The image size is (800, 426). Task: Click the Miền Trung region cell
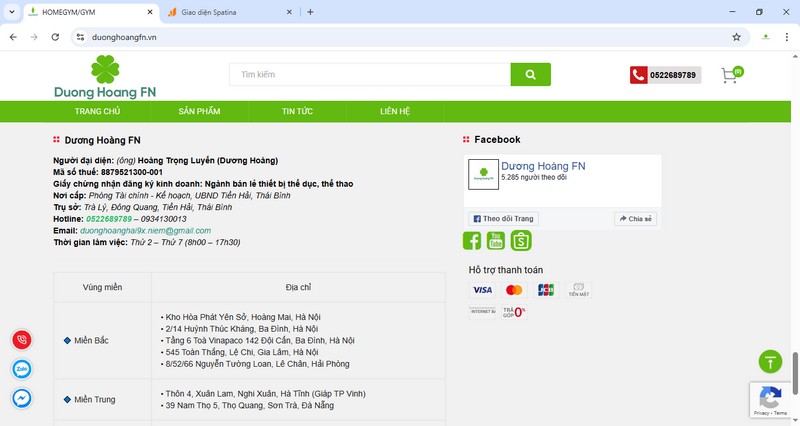pos(103,399)
